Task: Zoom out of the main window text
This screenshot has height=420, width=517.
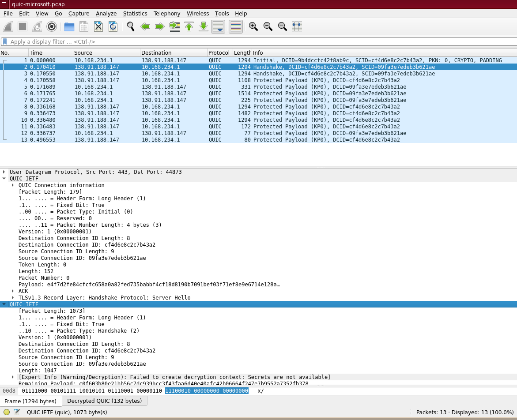Action: tap(268, 26)
